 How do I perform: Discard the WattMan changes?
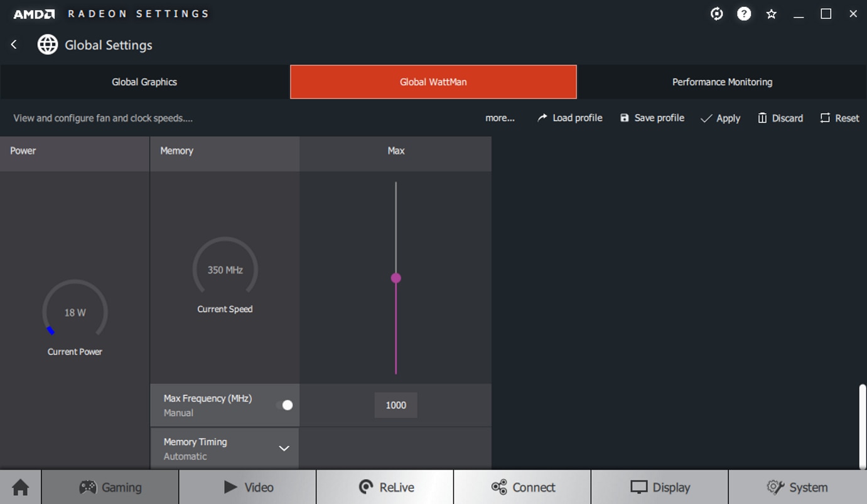tap(780, 118)
